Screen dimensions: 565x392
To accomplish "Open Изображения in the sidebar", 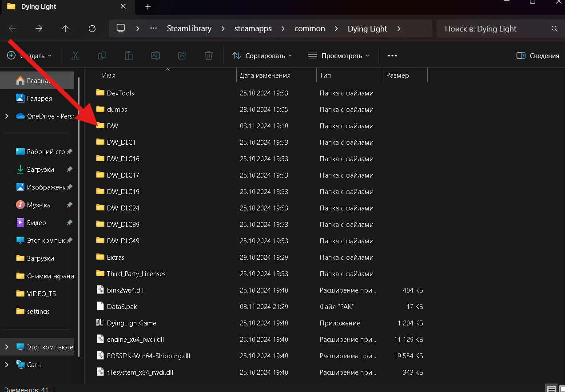I will pyautogui.click(x=37, y=187).
